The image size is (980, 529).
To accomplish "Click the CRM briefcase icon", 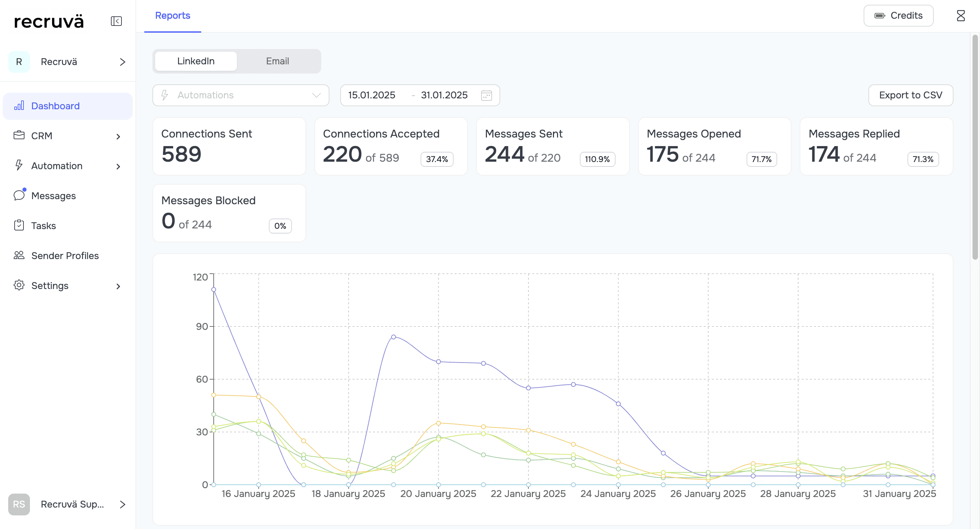I will pos(19,135).
